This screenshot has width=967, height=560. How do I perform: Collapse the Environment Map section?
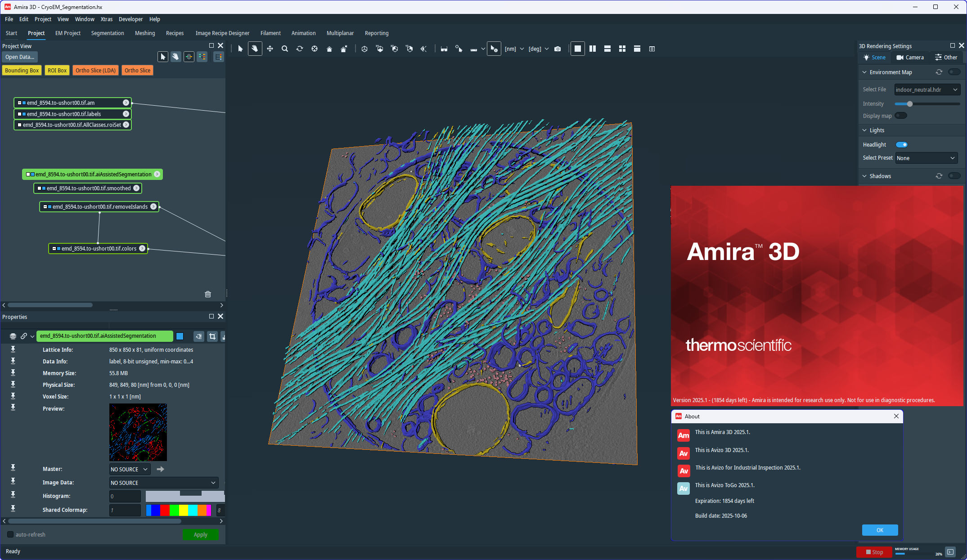coord(864,72)
